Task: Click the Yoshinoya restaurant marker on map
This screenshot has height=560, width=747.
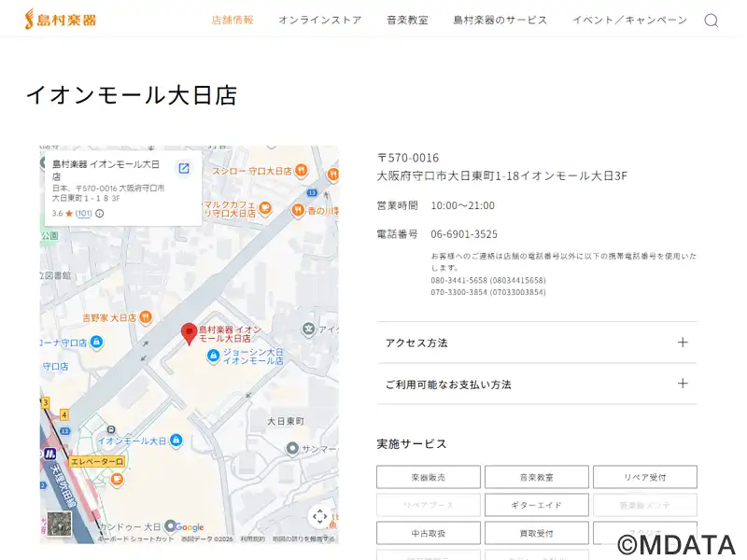Action: point(147,318)
